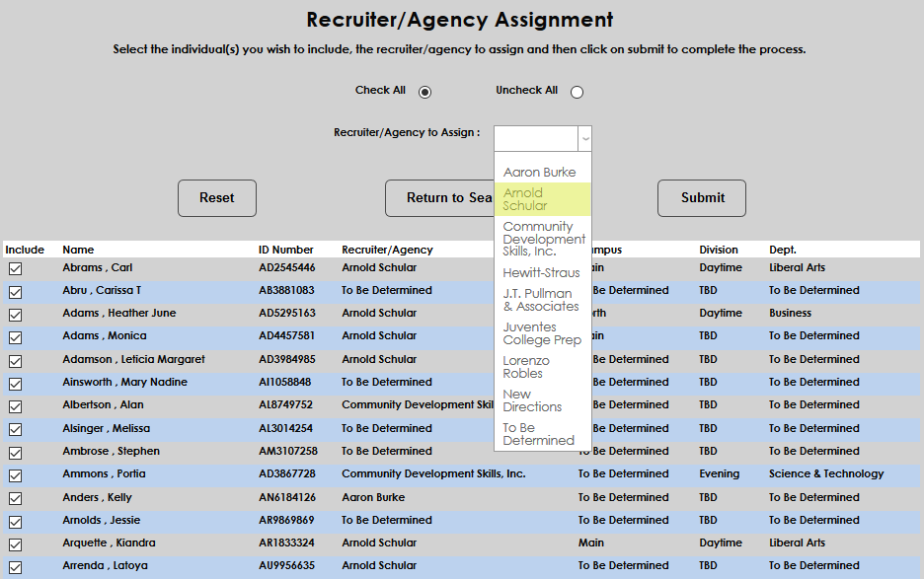Viewport: 924px width, 579px height.
Task: Uncheck the checkbox for Ammons, Portia
Action: click(x=15, y=473)
